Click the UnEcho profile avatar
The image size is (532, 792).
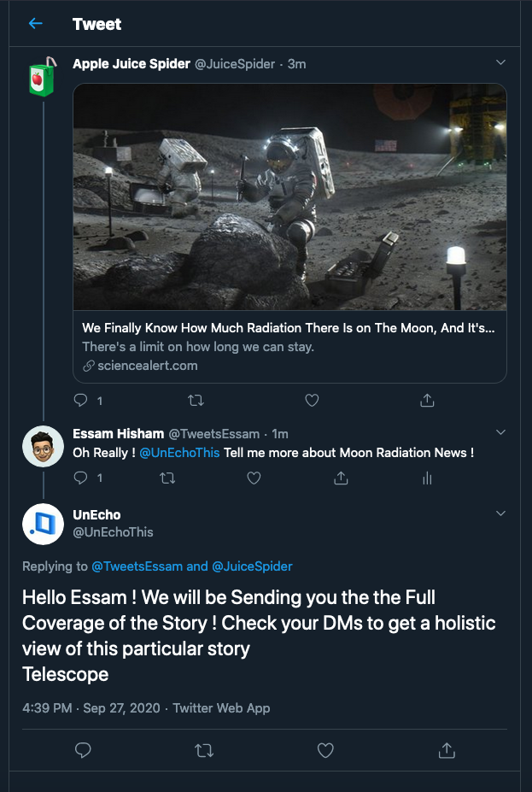43,524
